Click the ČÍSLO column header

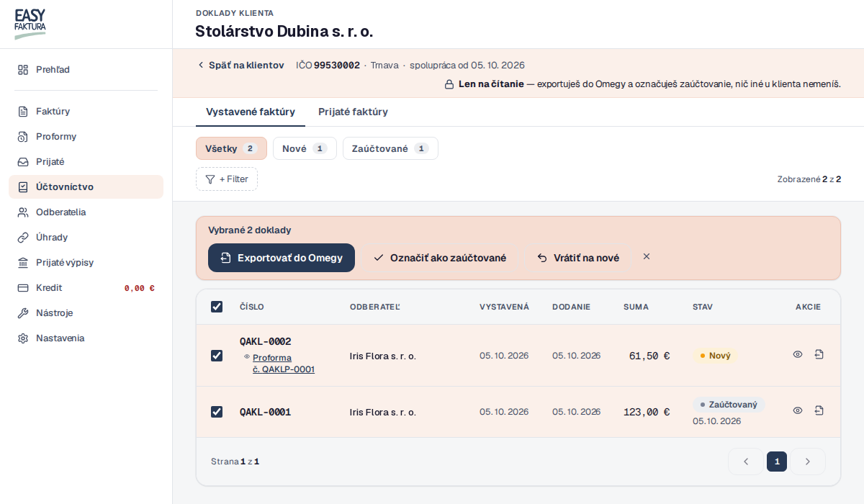(252, 307)
